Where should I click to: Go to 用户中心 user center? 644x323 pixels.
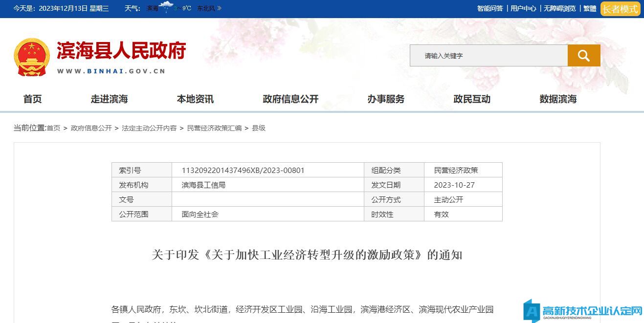click(523, 8)
